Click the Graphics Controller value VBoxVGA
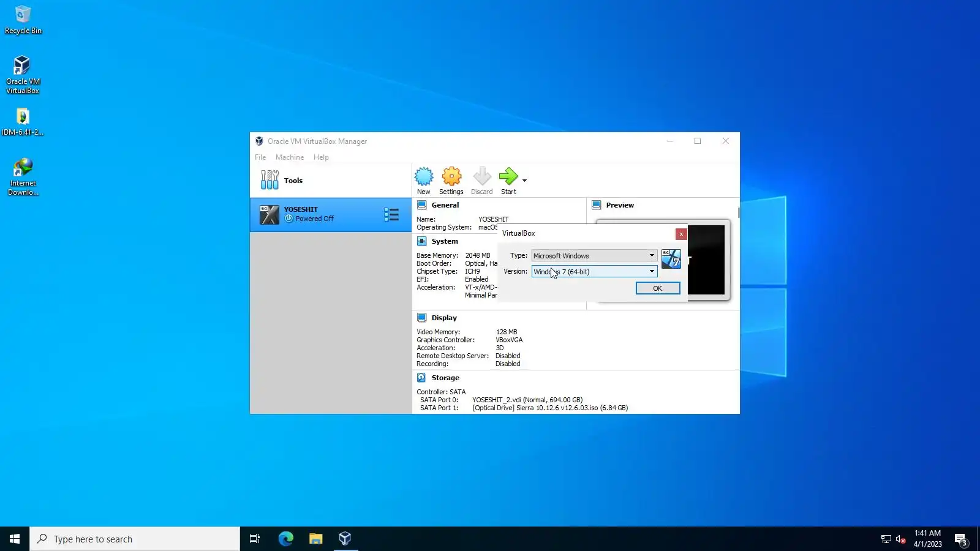The image size is (980, 551). pos(509,340)
